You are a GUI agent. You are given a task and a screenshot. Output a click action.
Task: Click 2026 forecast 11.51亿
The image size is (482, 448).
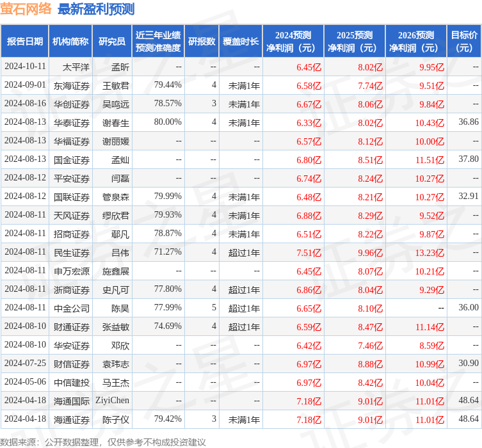coord(430,160)
